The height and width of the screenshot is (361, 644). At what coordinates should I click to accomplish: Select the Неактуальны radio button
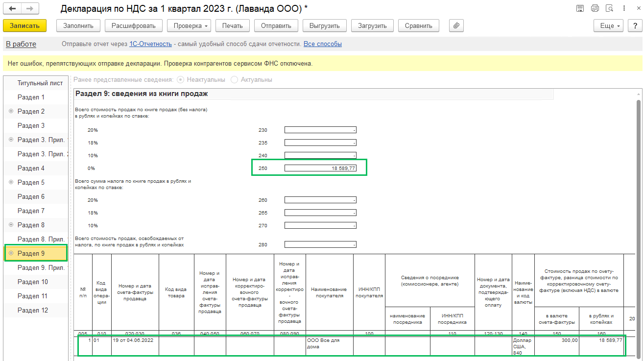coord(181,79)
